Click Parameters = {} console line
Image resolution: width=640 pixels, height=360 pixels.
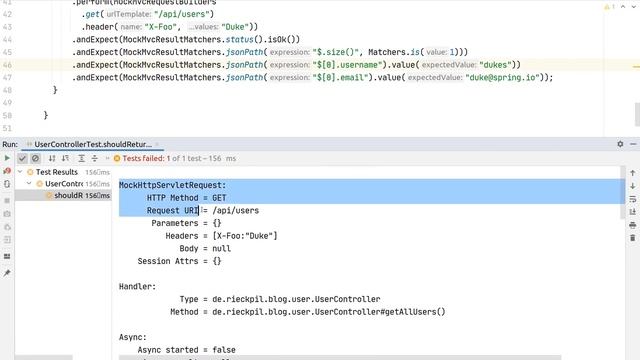click(x=186, y=223)
